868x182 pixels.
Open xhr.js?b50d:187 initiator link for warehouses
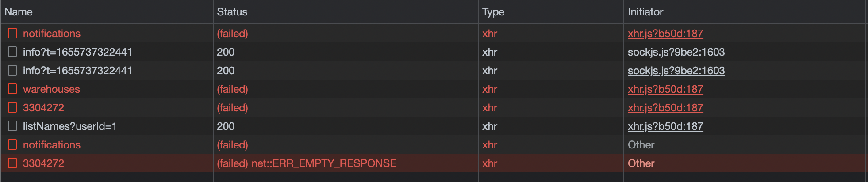[665, 89]
